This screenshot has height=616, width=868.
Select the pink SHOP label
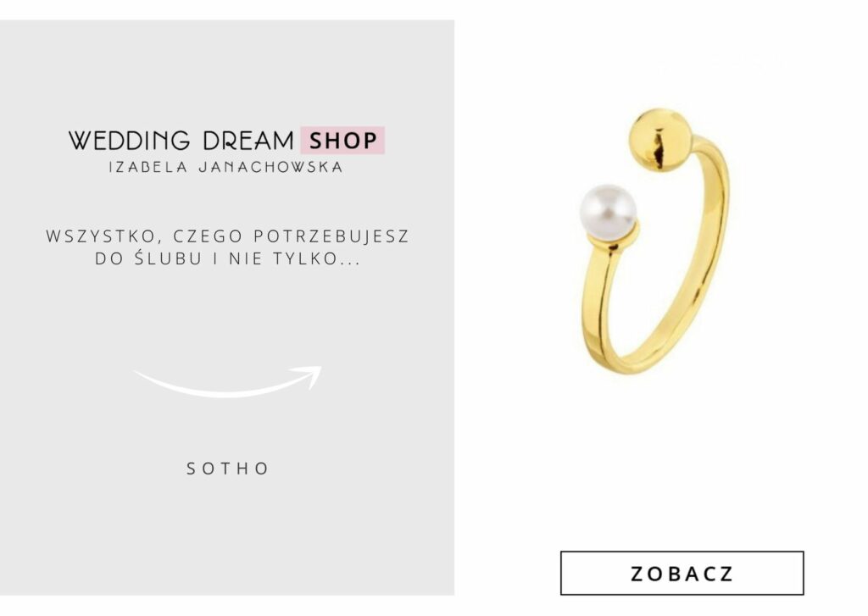coord(342,140)
